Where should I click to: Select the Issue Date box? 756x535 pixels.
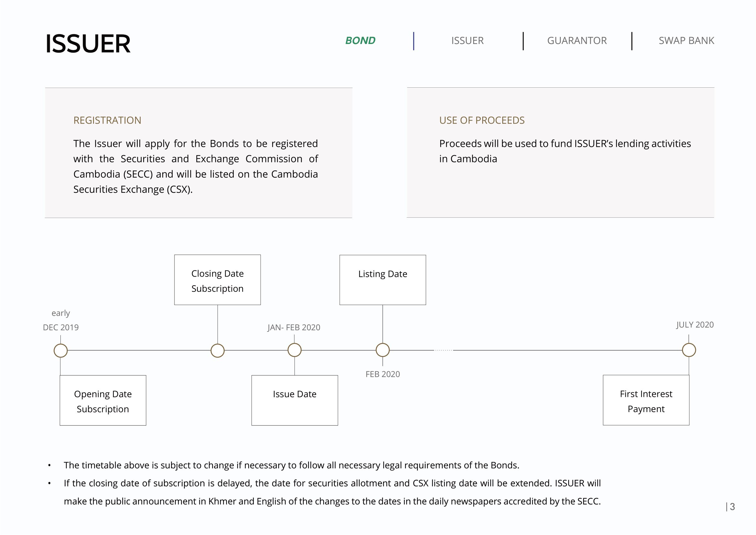click(294, 400)
